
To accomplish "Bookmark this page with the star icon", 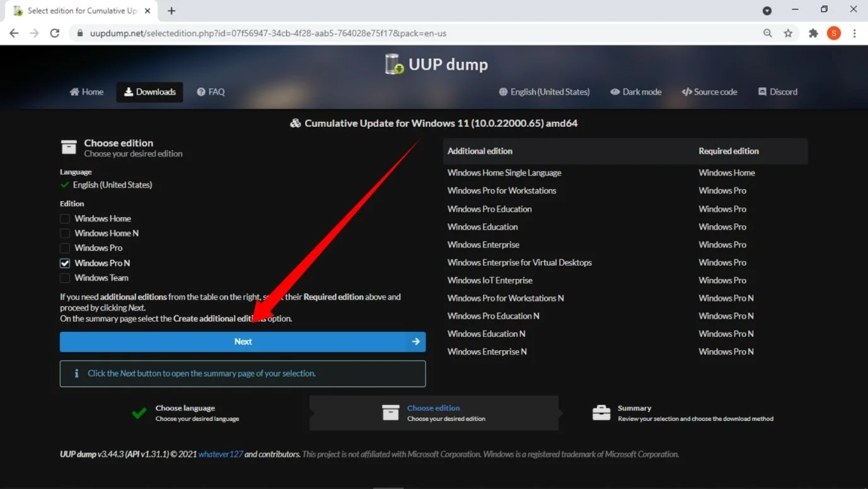I will (788, 33).
